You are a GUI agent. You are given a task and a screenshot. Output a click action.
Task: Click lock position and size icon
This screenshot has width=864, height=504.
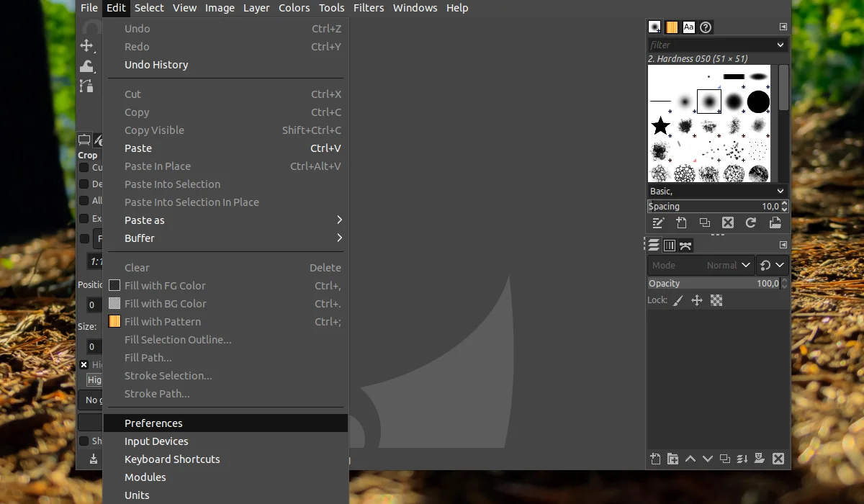click(x=697, y=300)
